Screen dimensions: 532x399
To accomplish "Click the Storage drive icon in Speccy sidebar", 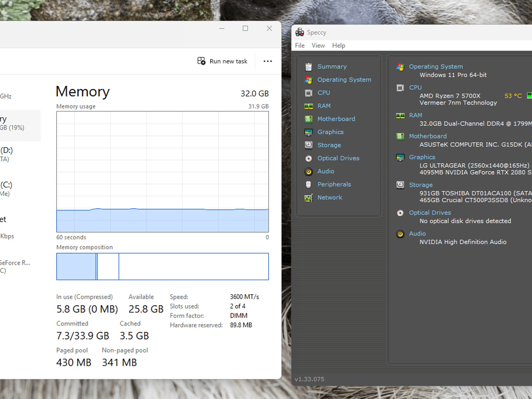I will tap(308, 145).
